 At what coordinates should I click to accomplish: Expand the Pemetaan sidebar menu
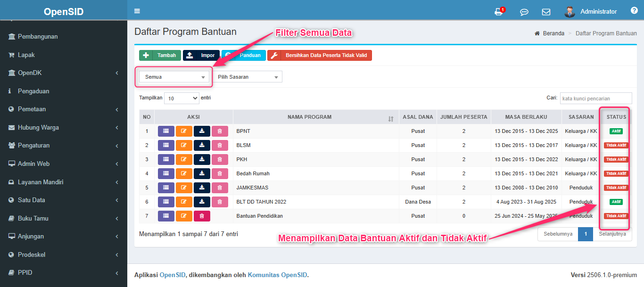(64, 109)
